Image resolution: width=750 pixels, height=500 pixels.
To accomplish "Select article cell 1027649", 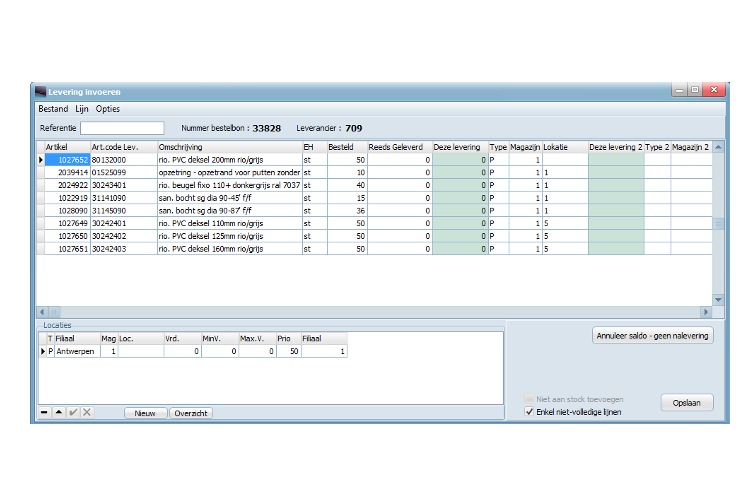I will pos(67,223).
